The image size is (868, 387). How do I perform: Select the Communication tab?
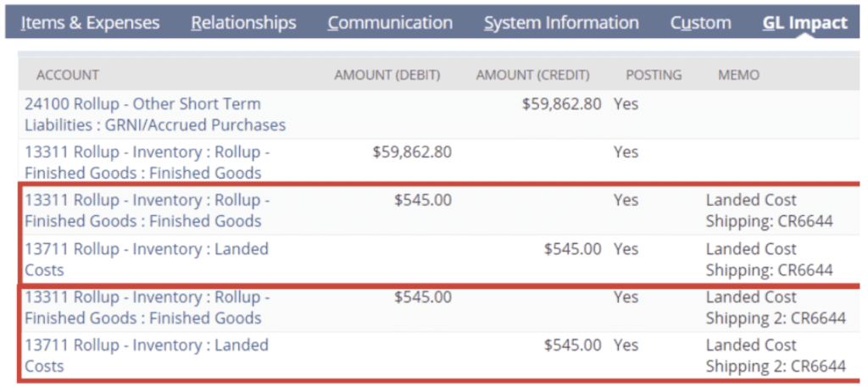(390, 23)
